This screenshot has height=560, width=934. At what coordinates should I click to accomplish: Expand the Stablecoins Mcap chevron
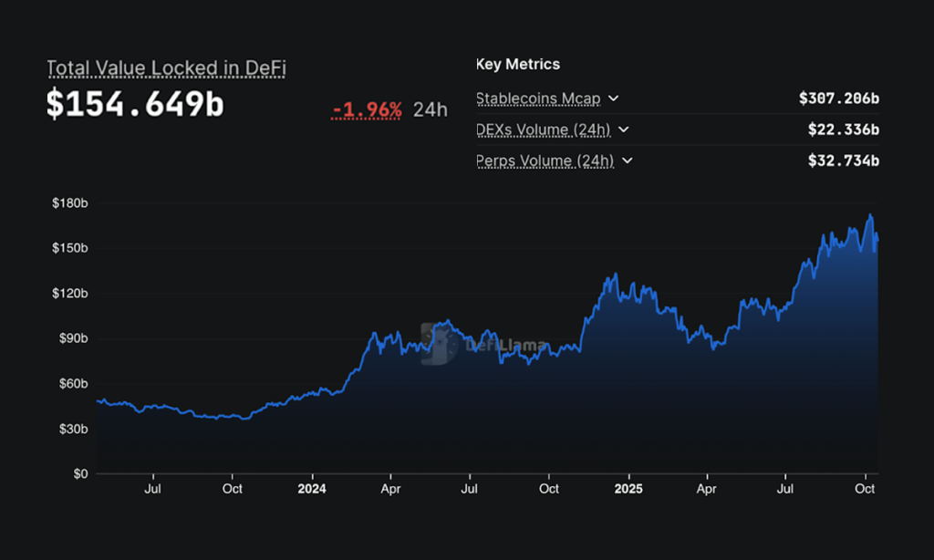point(614,99)
